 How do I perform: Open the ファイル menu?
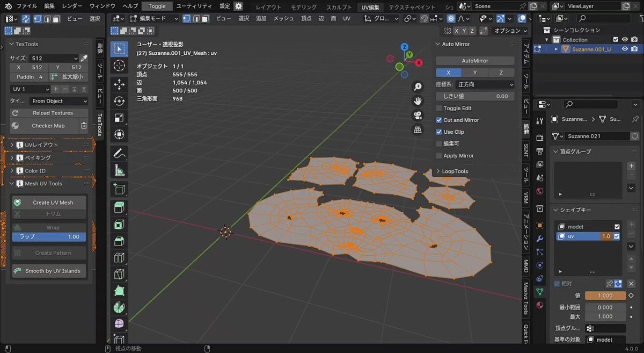pyautogui.click(x=27, y=6)
